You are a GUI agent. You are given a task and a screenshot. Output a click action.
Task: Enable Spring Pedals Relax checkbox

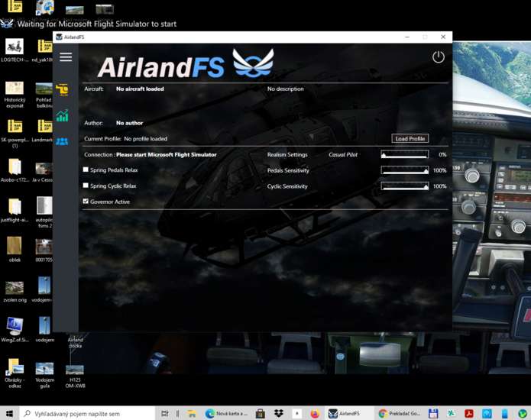coord(86,170)
